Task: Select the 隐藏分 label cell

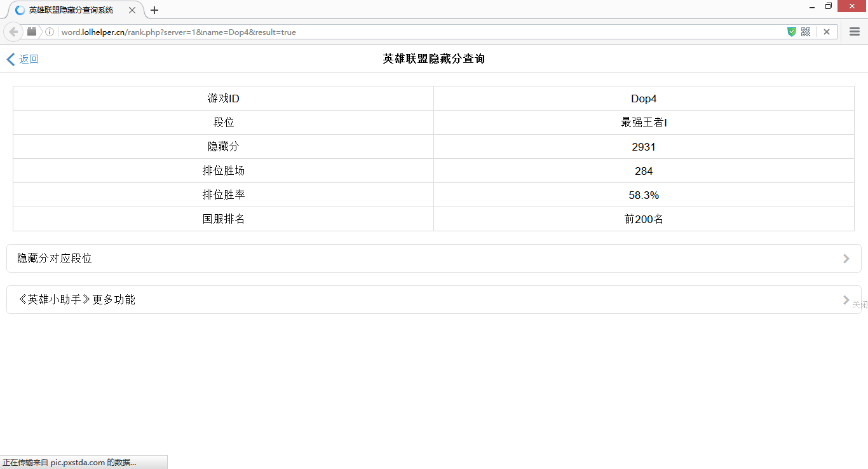Action: click(223, 147)
